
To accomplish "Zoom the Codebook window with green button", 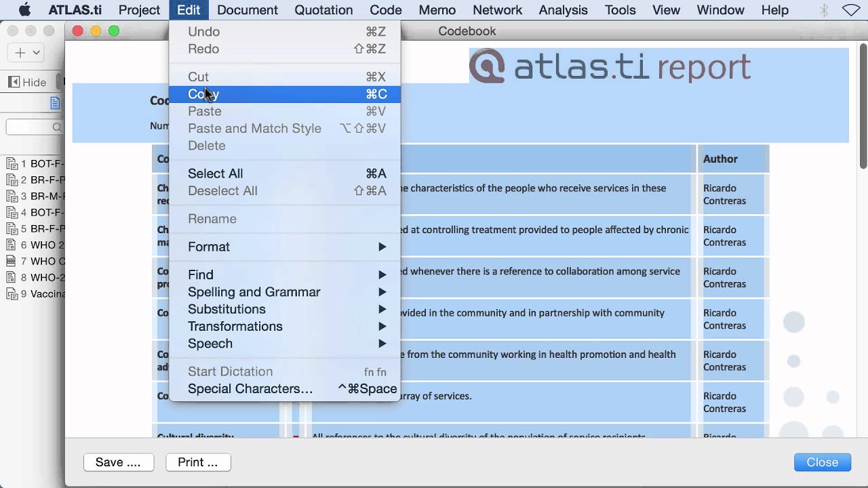I will click(114, 31).
